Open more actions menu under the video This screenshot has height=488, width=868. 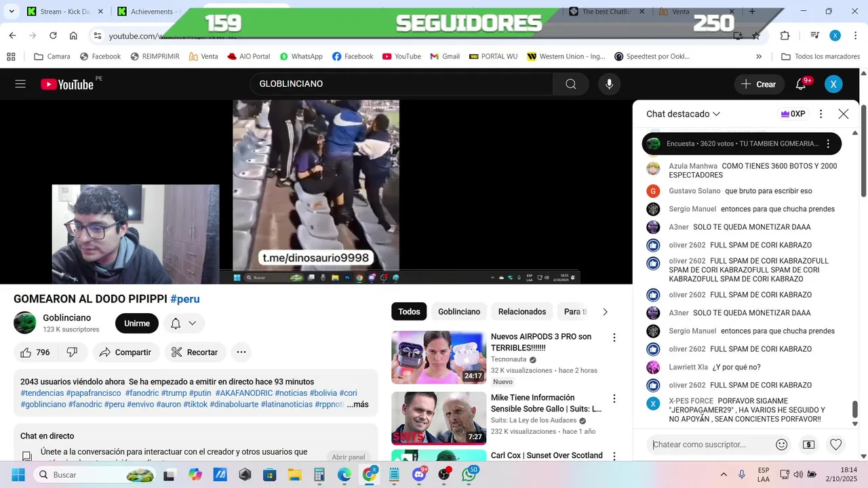click(x=241, y=352)
